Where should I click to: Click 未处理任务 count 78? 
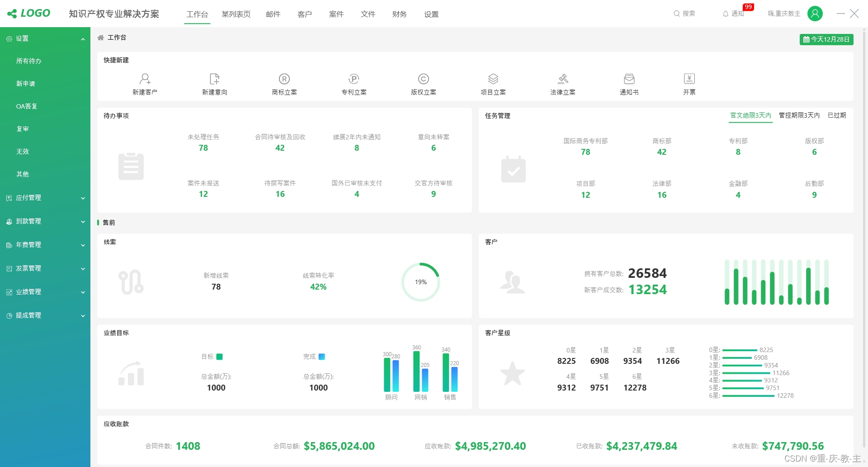pyautogui.click(x=203, y=148)
